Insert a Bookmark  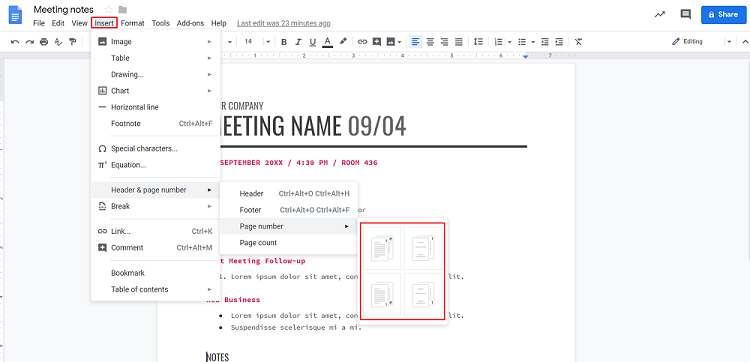point(155,273)
